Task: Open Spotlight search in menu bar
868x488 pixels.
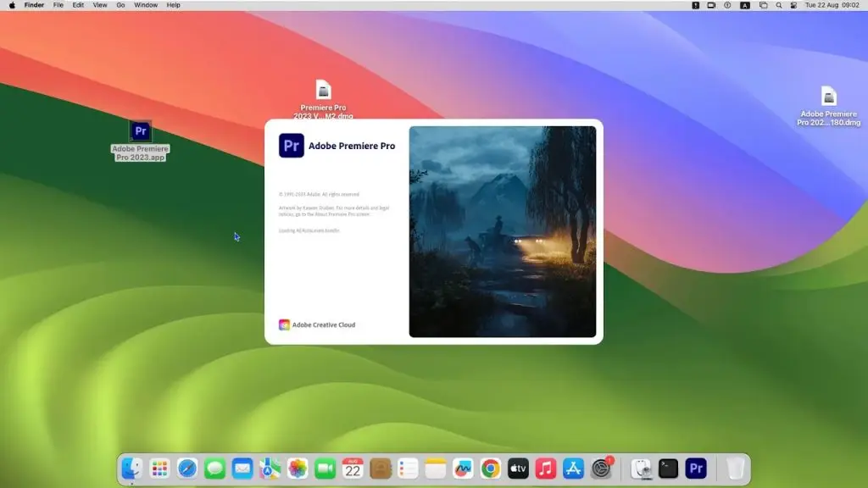Action: (779, 5)
